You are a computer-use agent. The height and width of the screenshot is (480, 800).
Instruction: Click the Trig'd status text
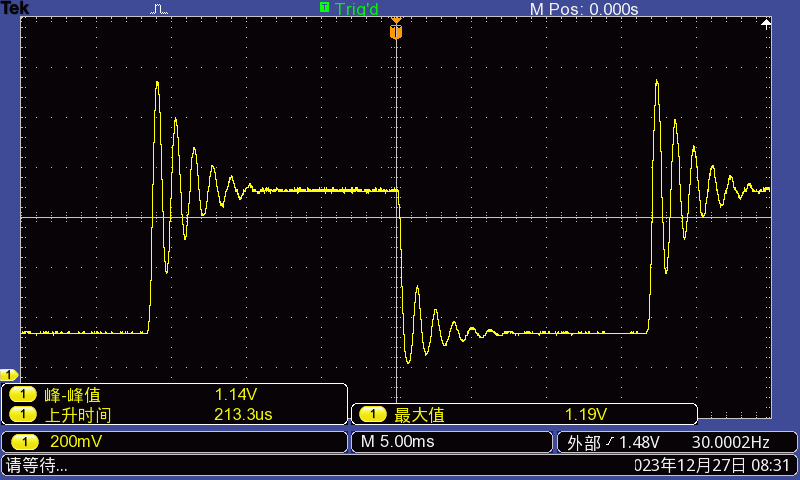(x=357, y=9)
